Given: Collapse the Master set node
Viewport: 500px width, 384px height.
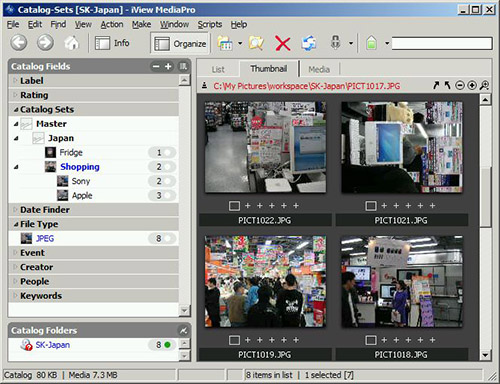Looking at the screenshot, I should pos(16,124).
